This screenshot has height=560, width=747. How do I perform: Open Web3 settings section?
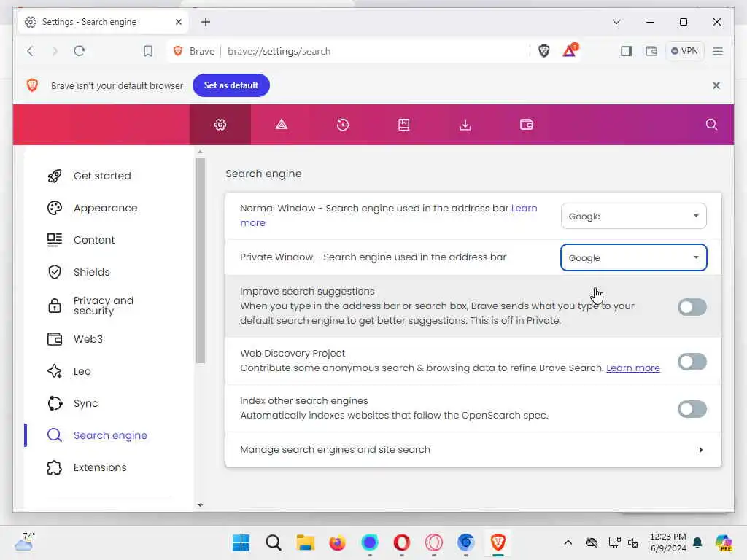point(88,339)
